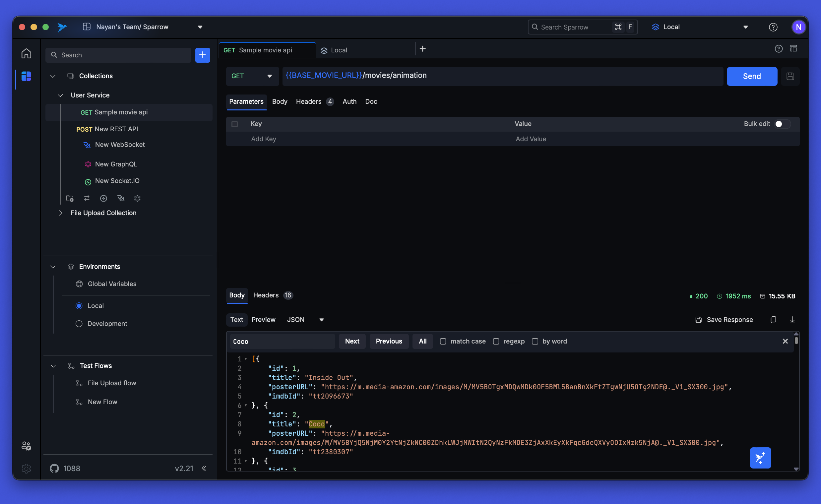This screenshot has height=504, width=821.
Task: Click the Home icon in sidebar
Action: (26, 54)
